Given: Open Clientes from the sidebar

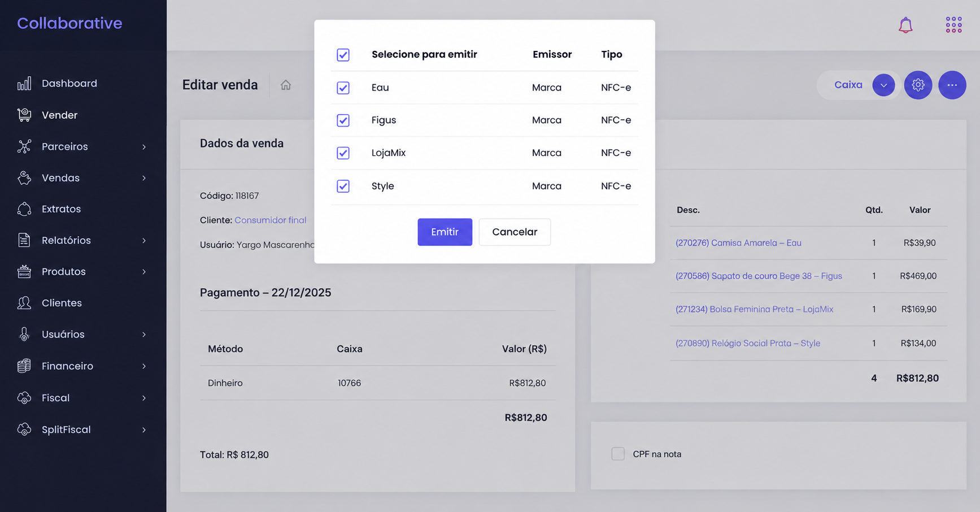Looking at the screenshot, I should tap(62, 303).
